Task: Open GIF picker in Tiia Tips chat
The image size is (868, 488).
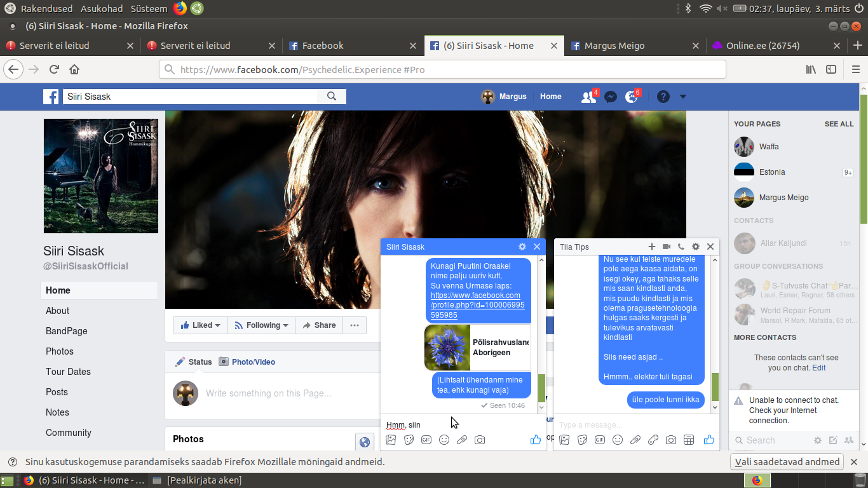Action: click(599, 440)
